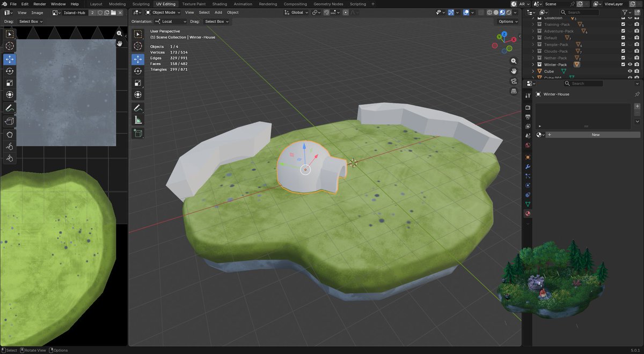This screenshot has height=354, width=644.
Task: Open the Object properties tab
Action: [528, 157]
